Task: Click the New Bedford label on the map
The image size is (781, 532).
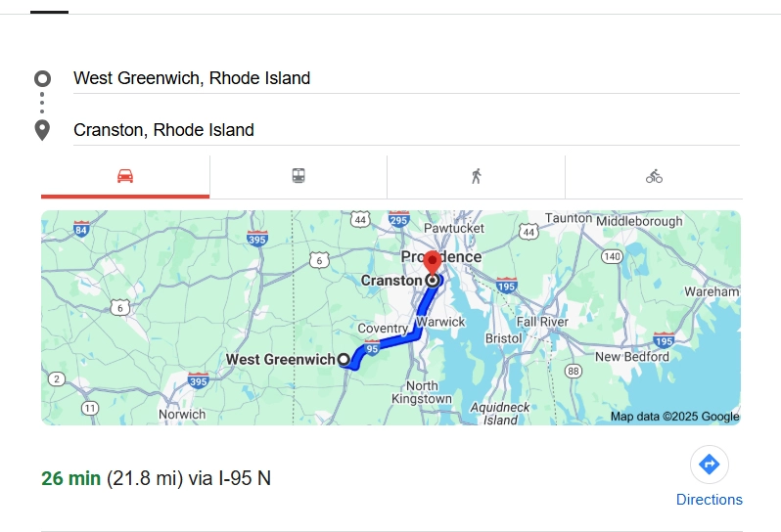Action: click(632, 357)
